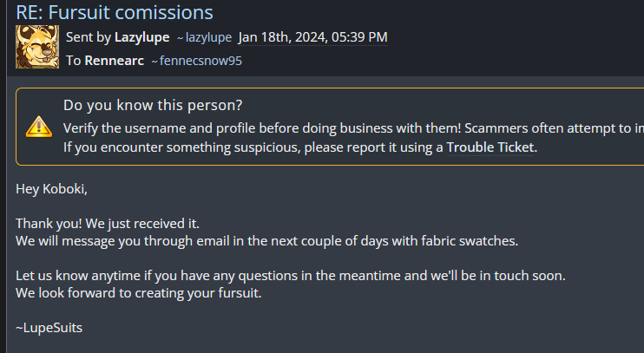This screenshot has height=353, width=644.
Task: Click the ~LupeSuits signature
Action: [x=49, y=327]
